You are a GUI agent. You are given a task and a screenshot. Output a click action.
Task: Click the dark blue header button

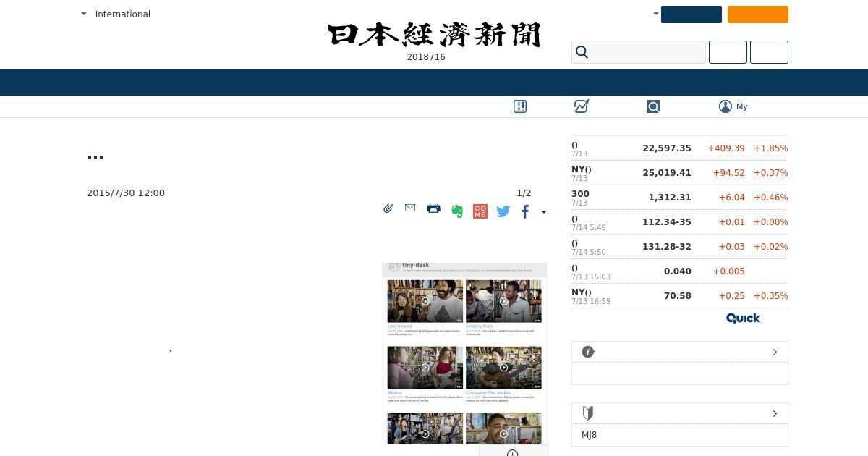(692, 14)
